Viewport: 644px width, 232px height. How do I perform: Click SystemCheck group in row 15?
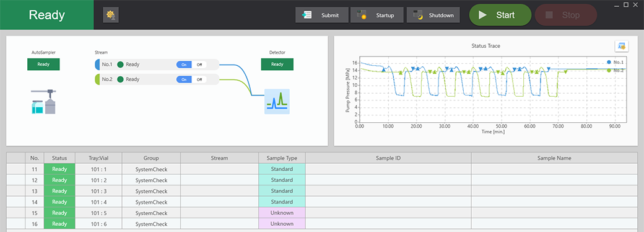point(151,213)
